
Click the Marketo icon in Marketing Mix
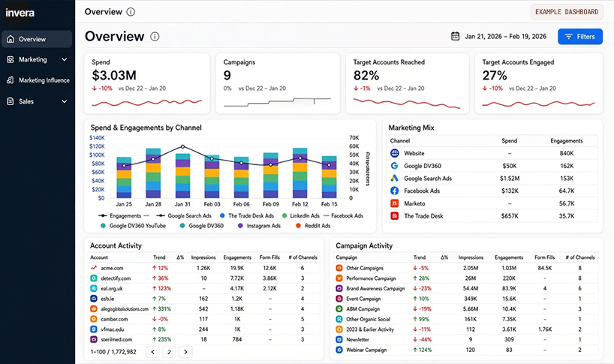point(395,203)
